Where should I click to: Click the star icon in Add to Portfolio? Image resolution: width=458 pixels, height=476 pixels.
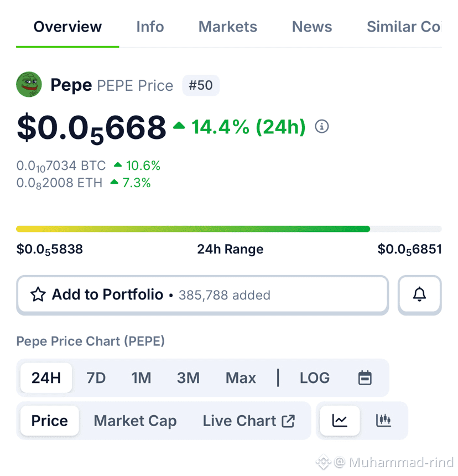(38, 294)
